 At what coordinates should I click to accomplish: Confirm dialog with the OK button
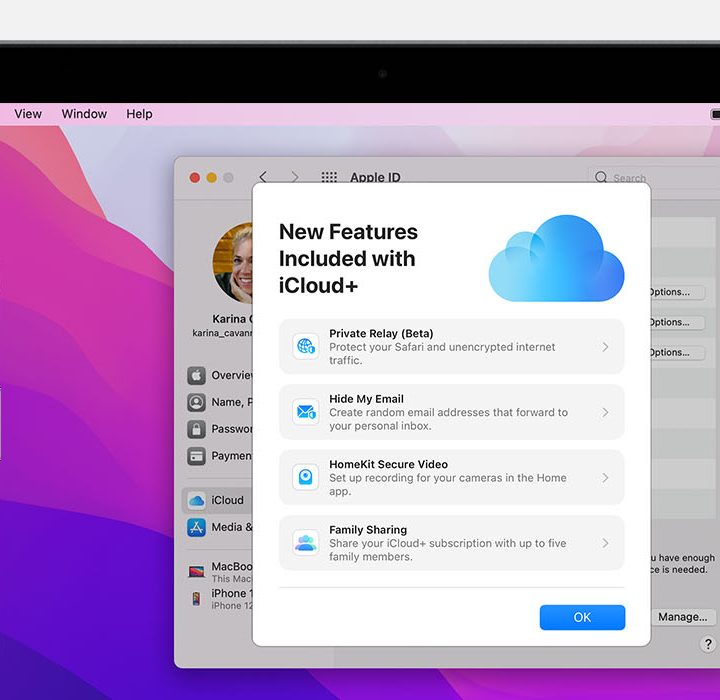pos(582,617)
